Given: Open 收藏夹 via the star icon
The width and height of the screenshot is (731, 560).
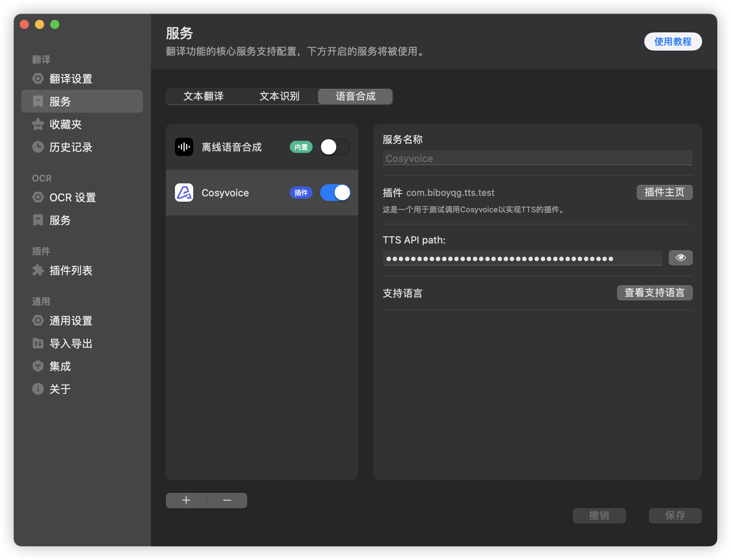Looking at the screenshot, I should (x=38, y=124).
